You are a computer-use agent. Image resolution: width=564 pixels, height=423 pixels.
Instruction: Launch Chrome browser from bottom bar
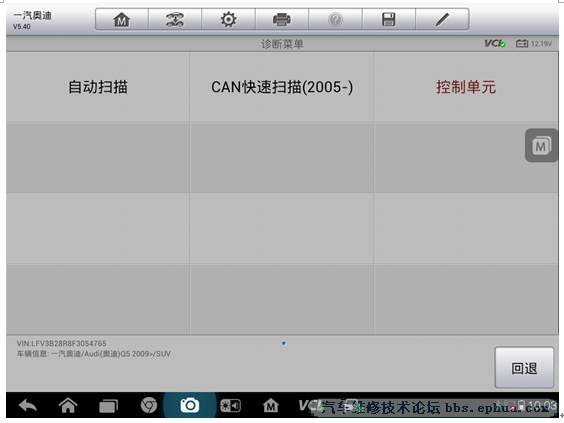(x=149, y=406)
